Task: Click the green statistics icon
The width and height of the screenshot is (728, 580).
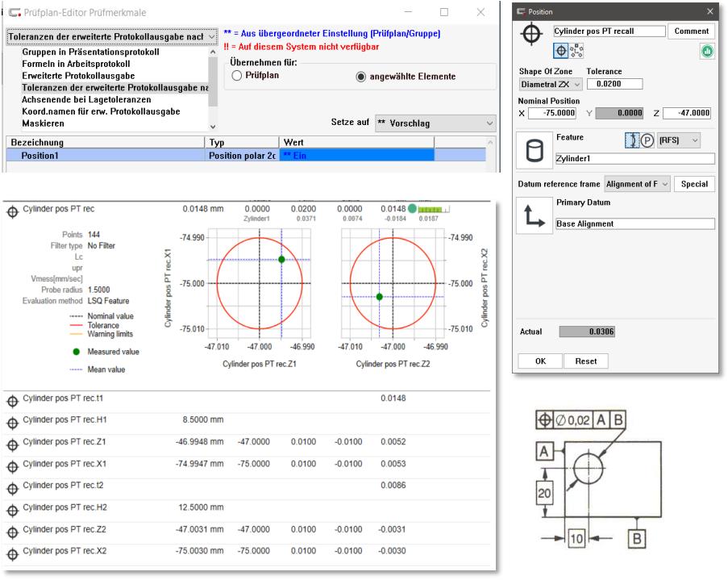Action: tap(707, 52)
